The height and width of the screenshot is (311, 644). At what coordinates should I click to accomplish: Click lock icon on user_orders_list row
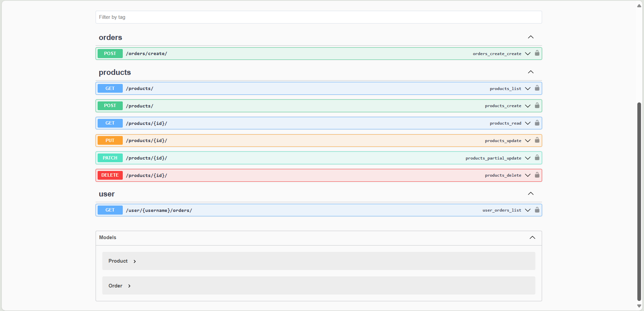537,210
